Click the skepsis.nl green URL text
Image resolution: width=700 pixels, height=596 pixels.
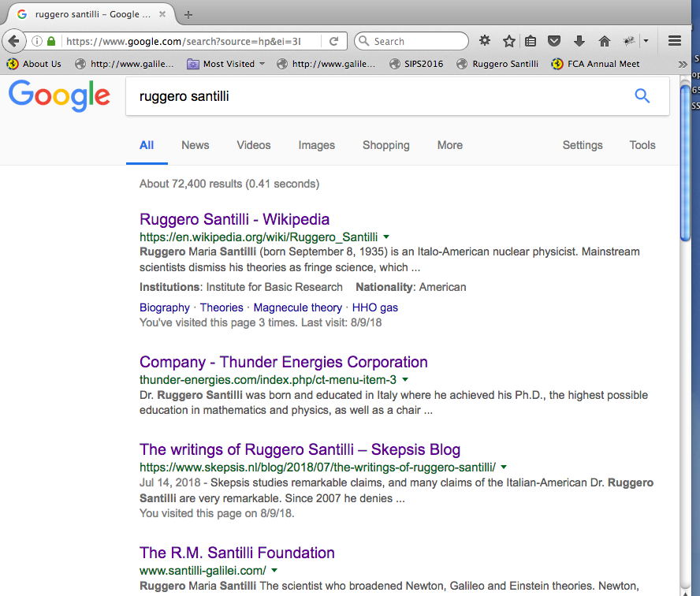[318, 467]
